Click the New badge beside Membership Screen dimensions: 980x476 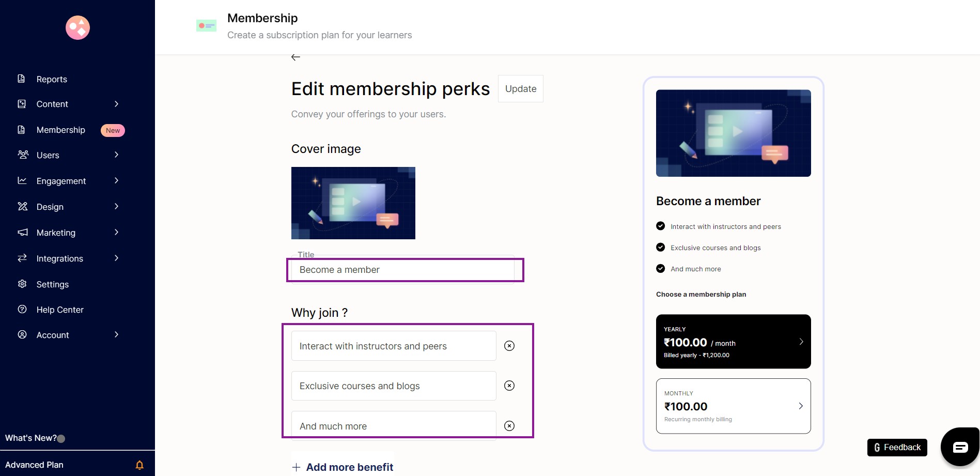pyautogui.click(x=113, y=130)
